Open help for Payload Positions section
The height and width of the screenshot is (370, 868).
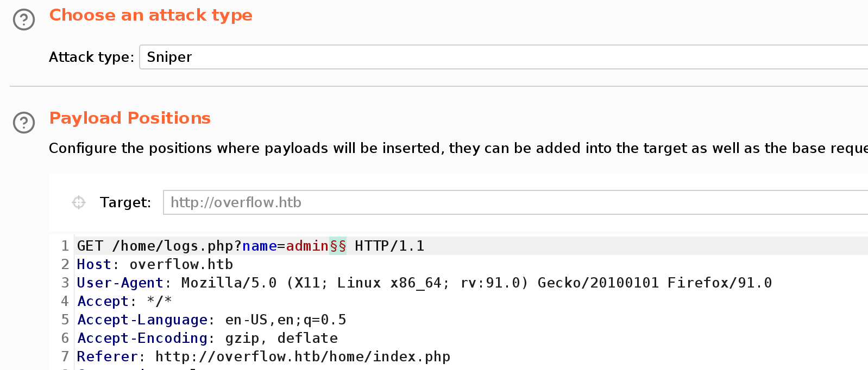click(x=24, y=123)
